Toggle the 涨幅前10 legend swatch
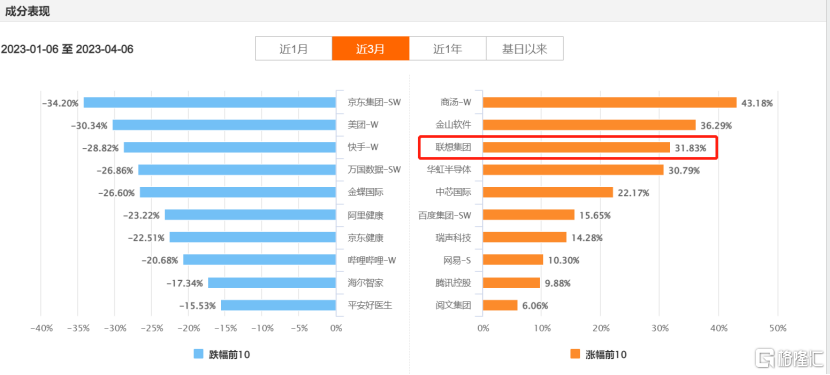 click(x=575, y=354)
